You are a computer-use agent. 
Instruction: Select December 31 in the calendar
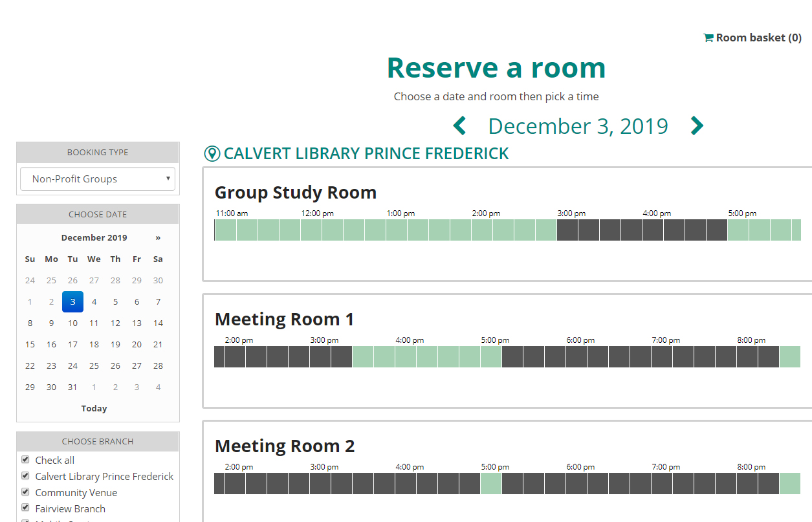tap(72, 387)
